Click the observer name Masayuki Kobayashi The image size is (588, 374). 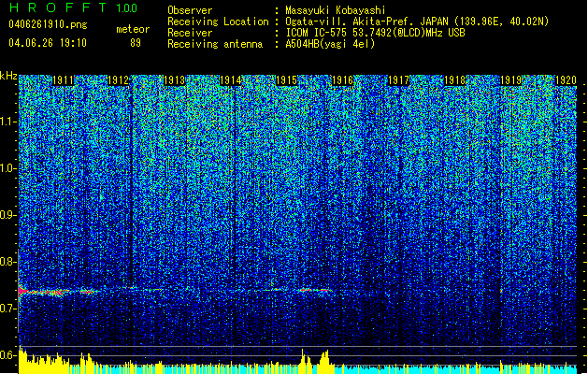[336, 10]
